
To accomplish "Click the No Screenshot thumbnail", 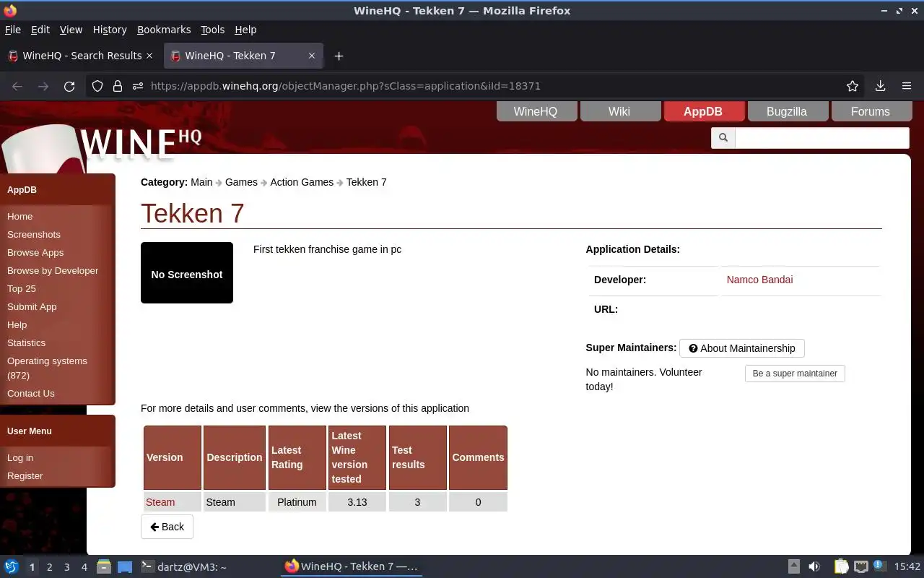I will coord(187,272).
